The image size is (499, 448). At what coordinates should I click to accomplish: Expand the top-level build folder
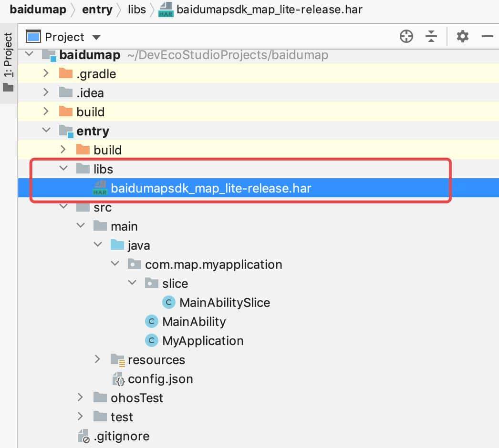[46, 112]
